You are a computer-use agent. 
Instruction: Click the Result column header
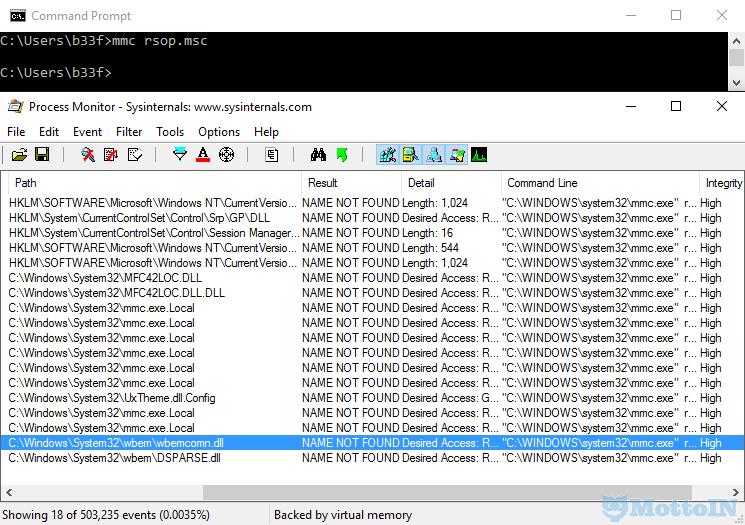(x=352, y=183)
